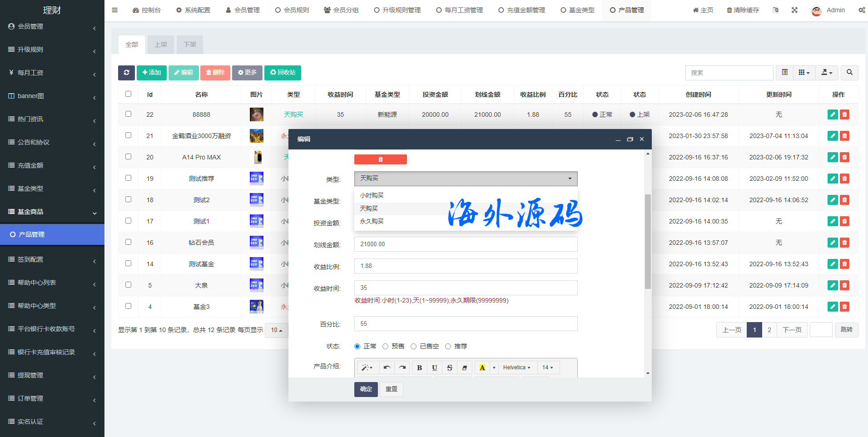The width and height of the screenshot is (868, 437).
Task: Open the page size dropdown showing 10
Action: (276, 330)
